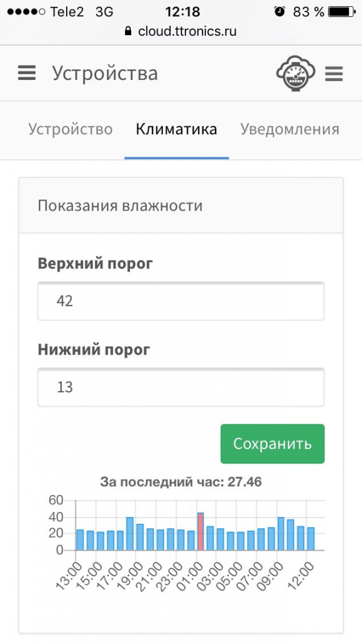362x644 pixels.
Task: Tap the cloud gauge logo icon
Action: [295, 74]
